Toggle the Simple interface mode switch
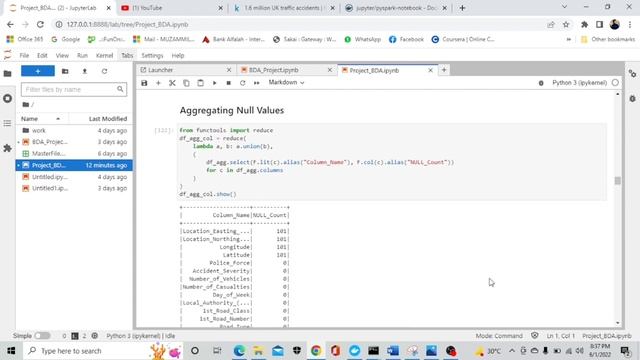Image resolution: width=640 pixels, height=360 pixels. click(42, 336)
